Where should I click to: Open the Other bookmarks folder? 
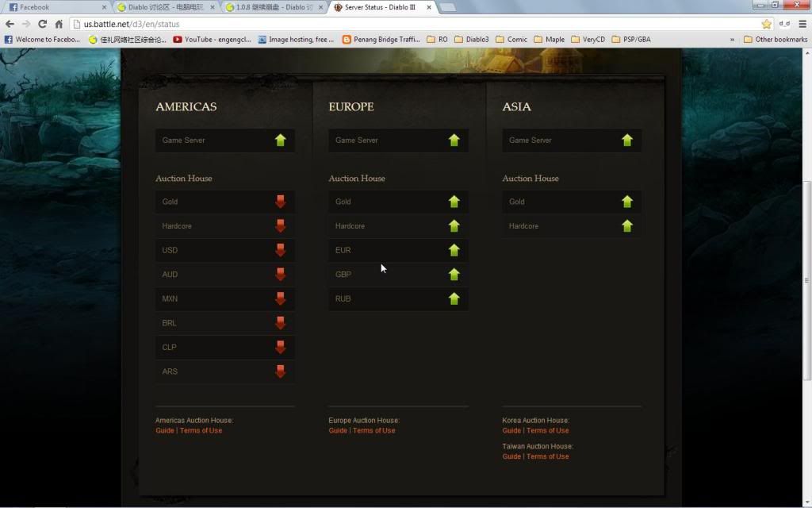(x=776, y=40)
